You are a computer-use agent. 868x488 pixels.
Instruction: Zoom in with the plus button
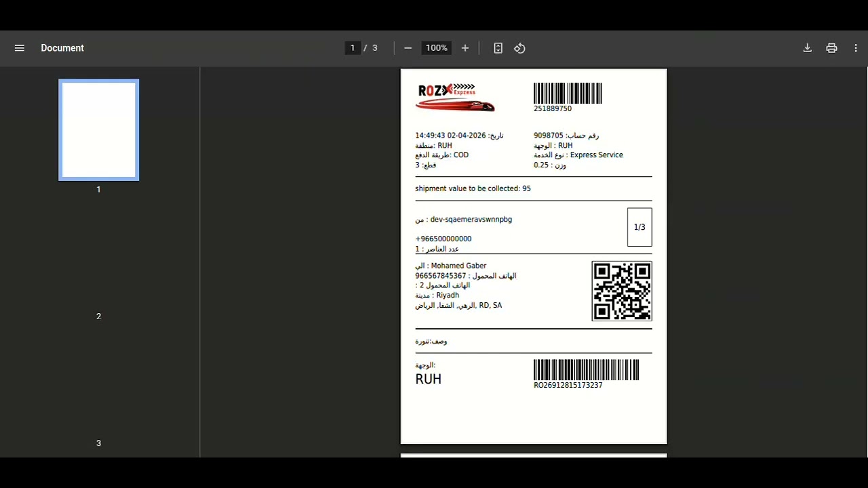point(465,48)
